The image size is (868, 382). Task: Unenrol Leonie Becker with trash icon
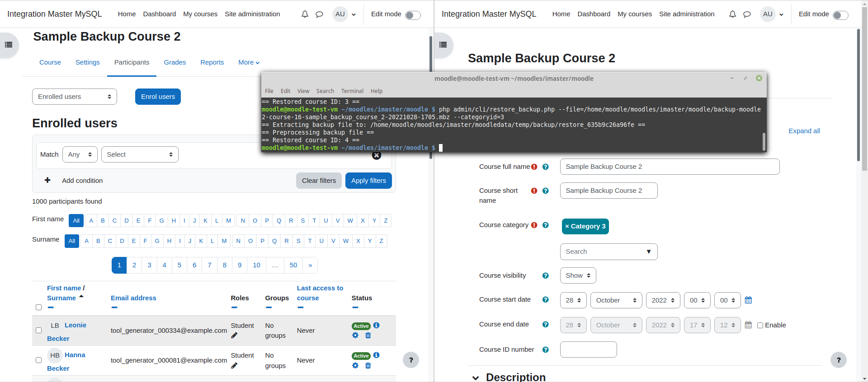[x=368, y=335]
